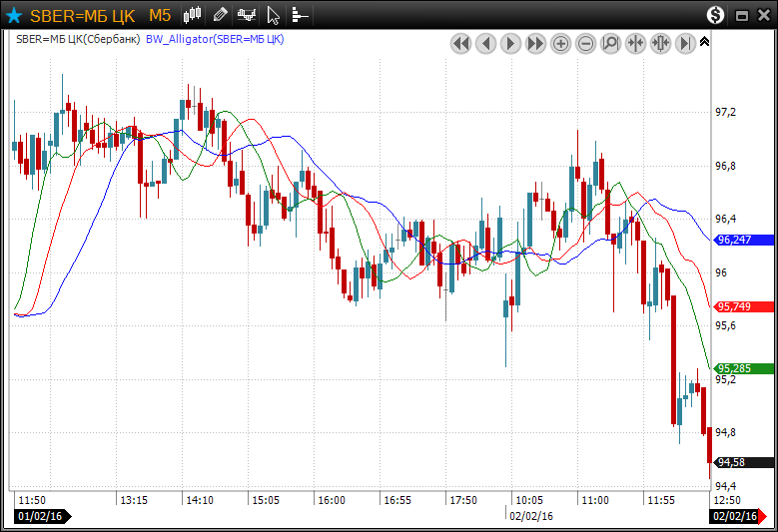Fast scroll chart forward

[535, 43]
